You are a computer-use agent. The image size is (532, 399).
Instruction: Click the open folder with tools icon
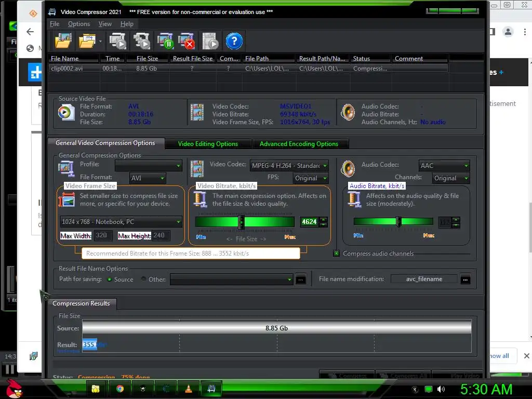[87, 41]
